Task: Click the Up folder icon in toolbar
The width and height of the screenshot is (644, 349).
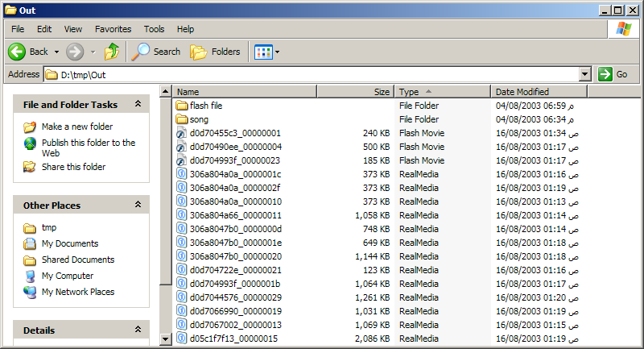Action: pyautogui.click(x=112, y=52)
